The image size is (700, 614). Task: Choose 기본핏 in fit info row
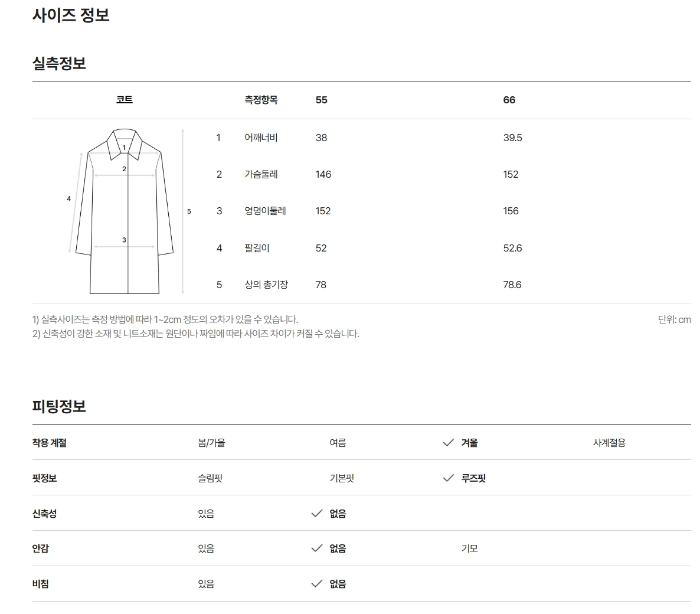(x=342, y=478)
